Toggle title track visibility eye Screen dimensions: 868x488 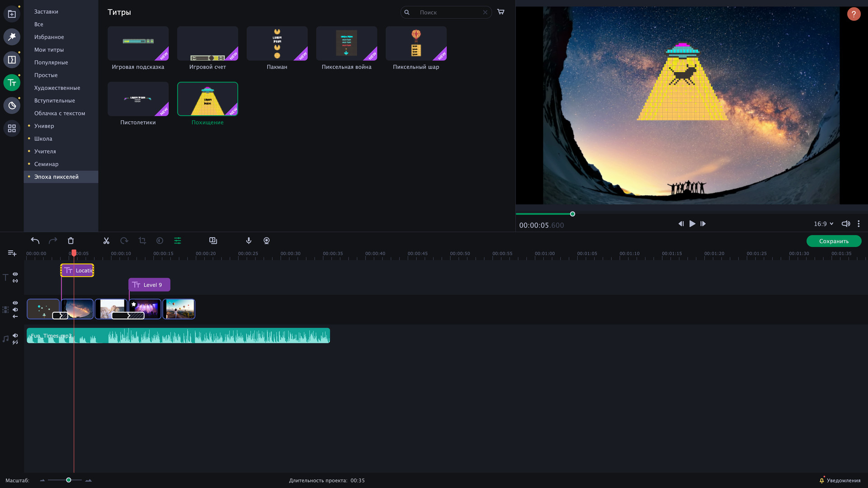point(15,274)
